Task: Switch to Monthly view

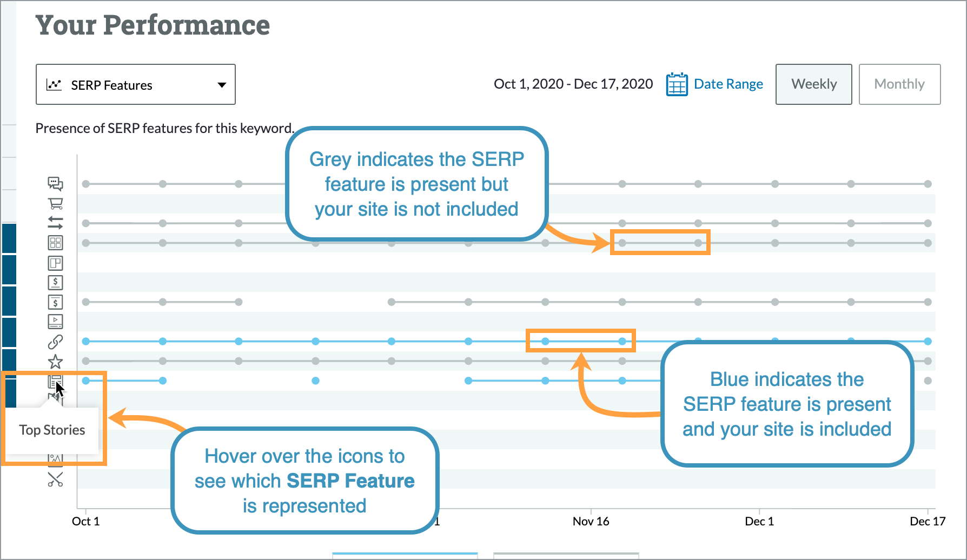Action: pyautogui.click(x=899, y=84)
